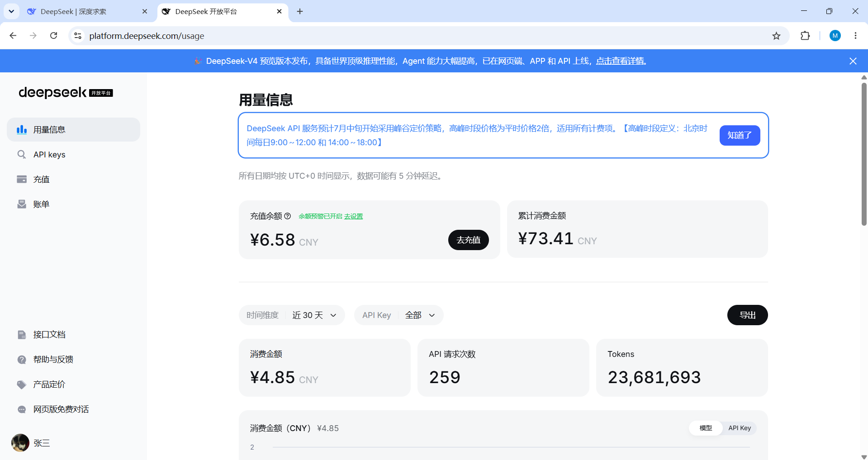Click the address bar URL

(x=147, y=36)
